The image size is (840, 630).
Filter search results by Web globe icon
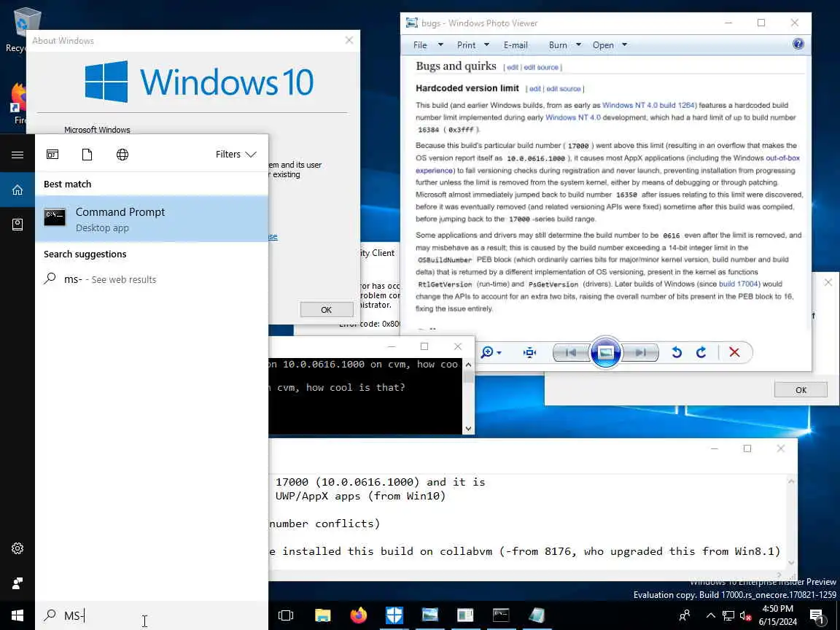pos(122,155)
